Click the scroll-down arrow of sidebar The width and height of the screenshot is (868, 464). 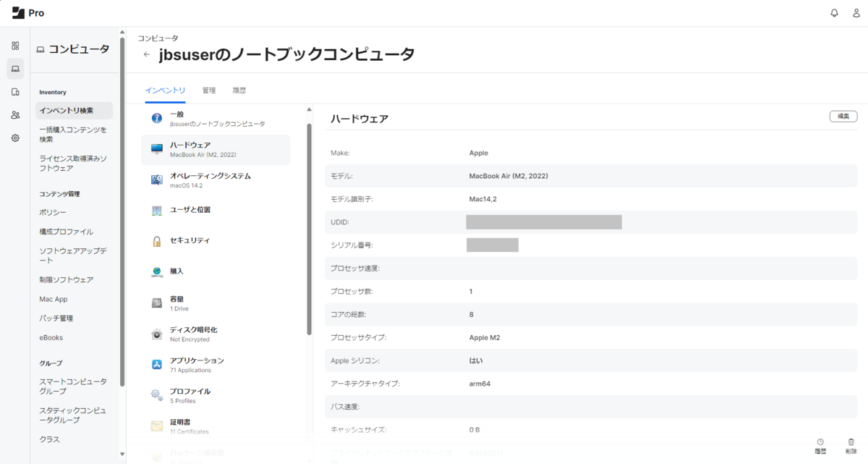[x=122, y=455]
